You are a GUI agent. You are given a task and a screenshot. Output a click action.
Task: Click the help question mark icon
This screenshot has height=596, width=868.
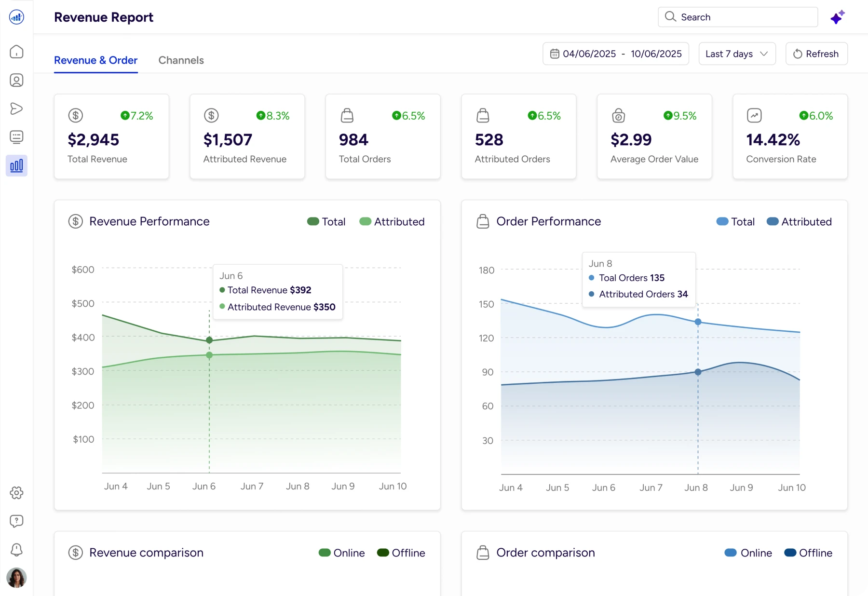(x=16, y=521)
